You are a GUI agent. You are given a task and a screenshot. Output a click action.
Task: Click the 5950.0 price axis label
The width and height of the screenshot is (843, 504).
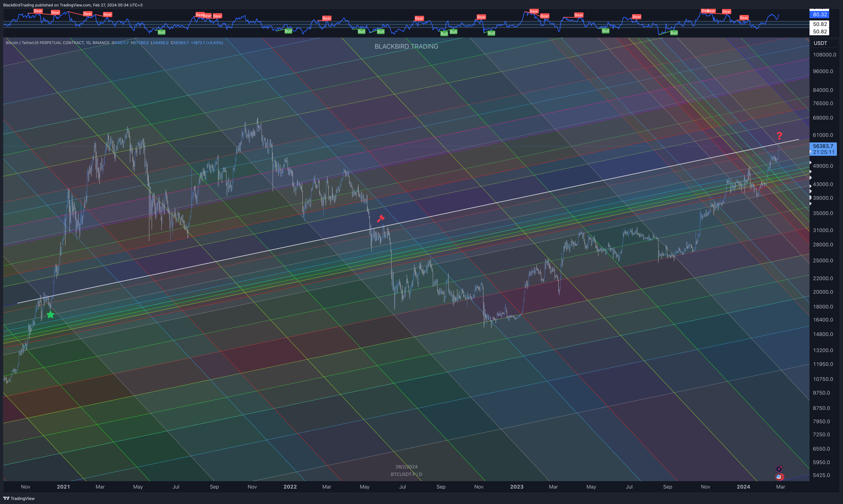(822, 462)
